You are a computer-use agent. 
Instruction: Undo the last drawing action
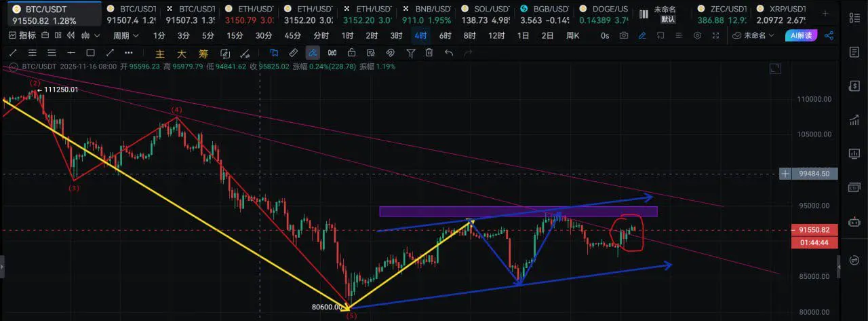[x=449, y=52]
